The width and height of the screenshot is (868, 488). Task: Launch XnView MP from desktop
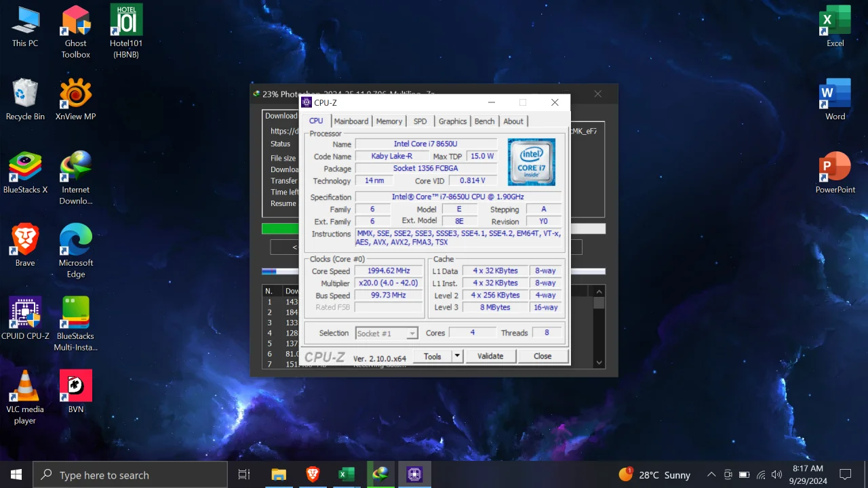coord(76,100)
